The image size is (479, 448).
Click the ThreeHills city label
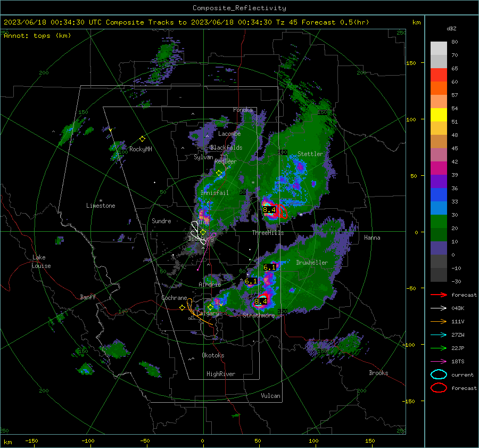tap(268, 233)
